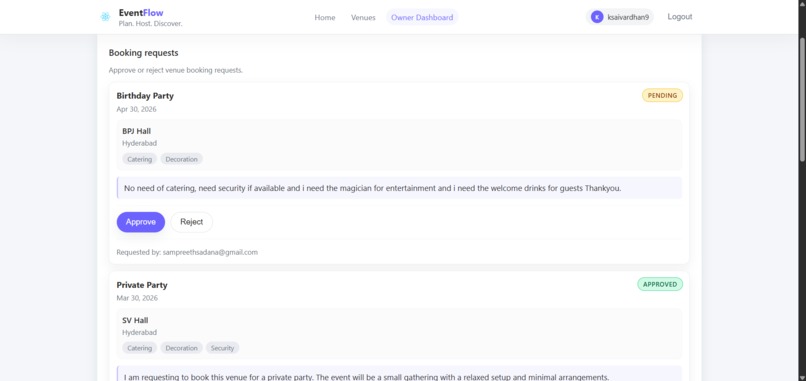Click the Apr 30, 2026 date
The width and height of the screenshot is (806, 381).
(x=136, y=109)
